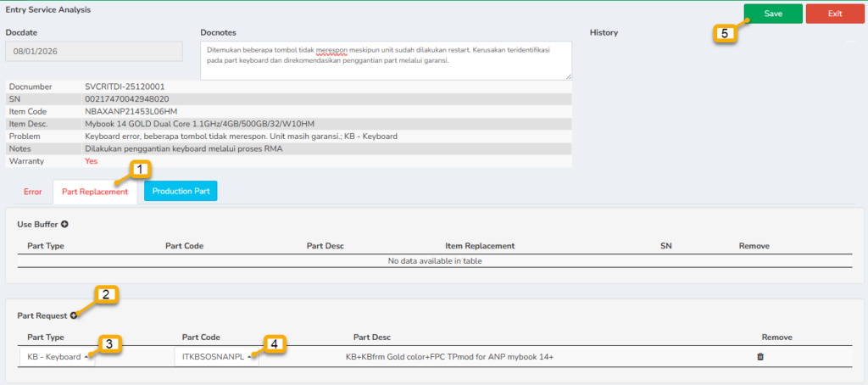The width and height of the screenshot is (868, 385).
Task: Click the Docdate field showing 08/01/2026
Action: pos(94,51)
